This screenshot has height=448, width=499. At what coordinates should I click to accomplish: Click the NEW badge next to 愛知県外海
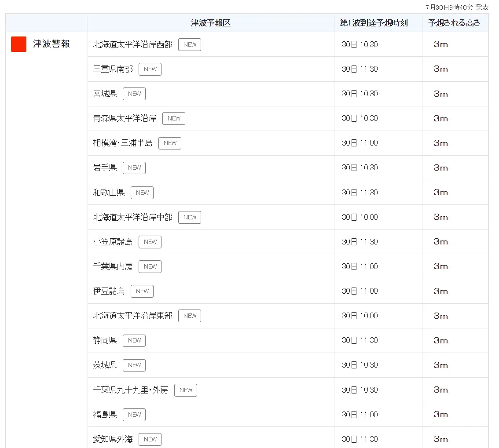150,439
